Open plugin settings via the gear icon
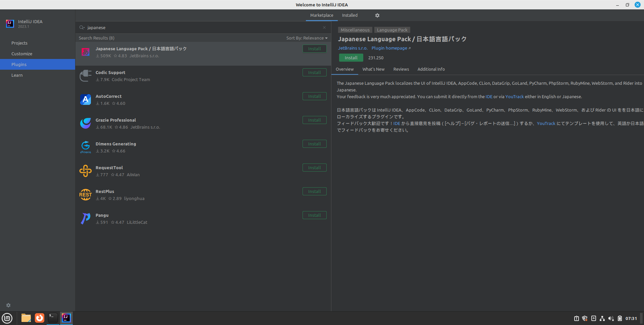This screenshot has height=325, width=644. (x=377, y=15)
